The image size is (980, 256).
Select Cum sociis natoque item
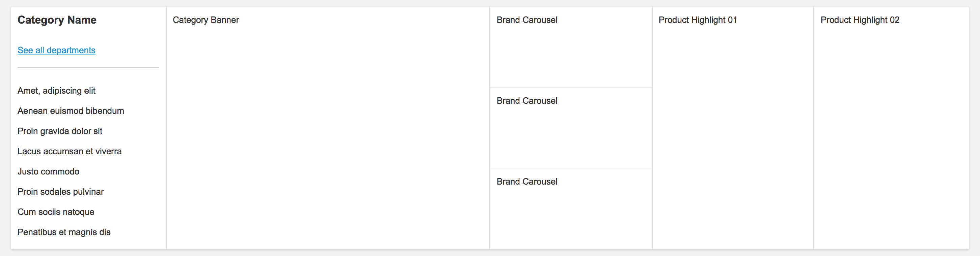point(56,212)
